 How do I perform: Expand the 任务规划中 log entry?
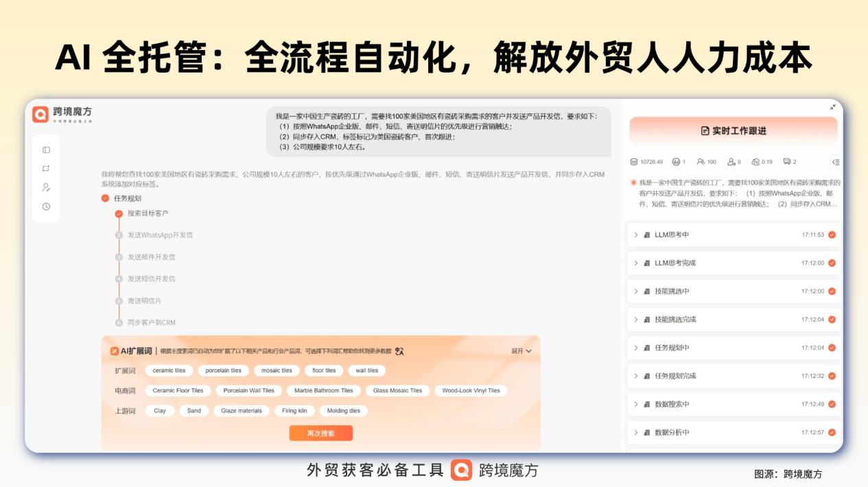click(x=636, y=348)
